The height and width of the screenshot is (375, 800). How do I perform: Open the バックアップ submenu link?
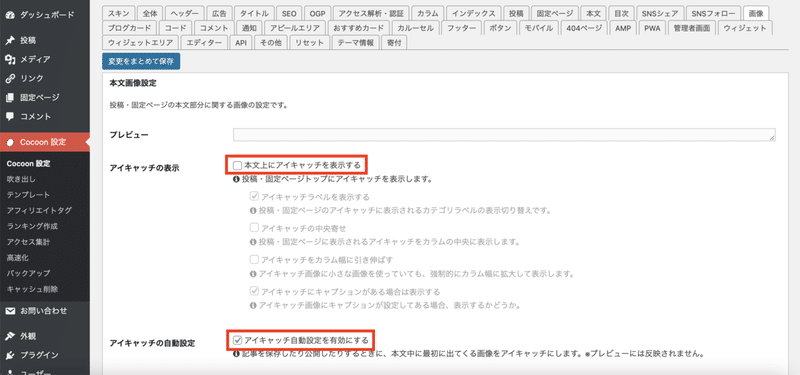(28, 273)
